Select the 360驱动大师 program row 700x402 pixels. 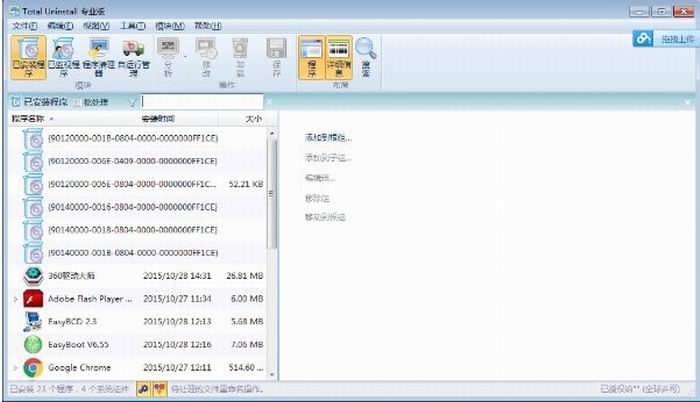138,276
